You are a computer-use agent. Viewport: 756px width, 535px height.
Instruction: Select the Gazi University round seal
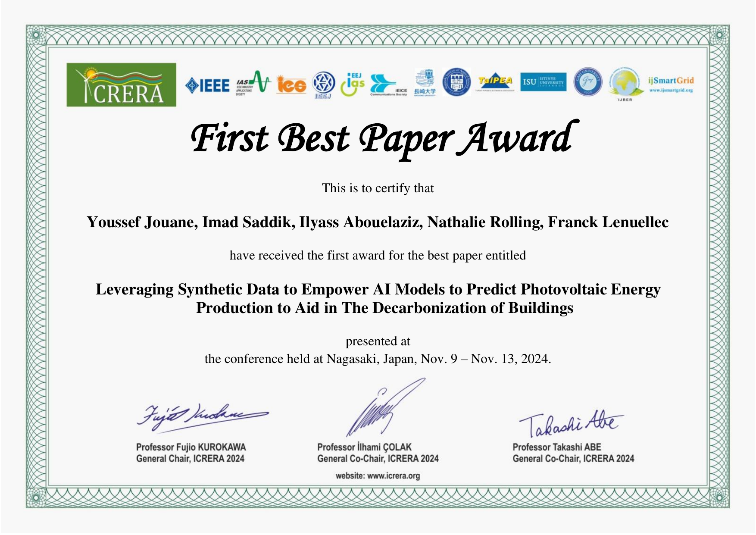(x=588, y=82)
